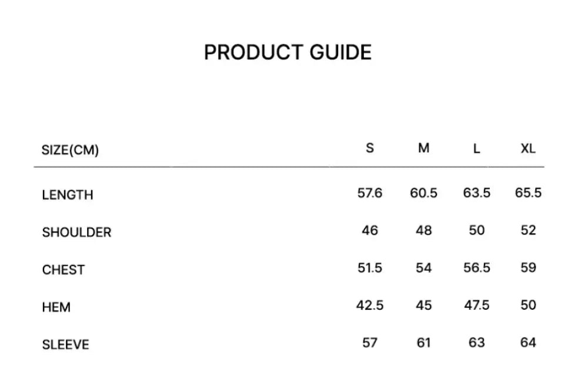Viewport: 588px width, 375px height.
Task: Click the SLEEVE row label
Action: pos(66,345)
